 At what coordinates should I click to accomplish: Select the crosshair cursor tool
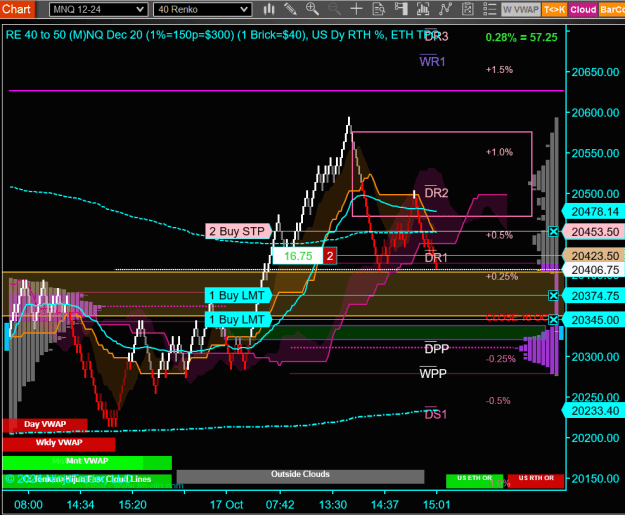356,9
